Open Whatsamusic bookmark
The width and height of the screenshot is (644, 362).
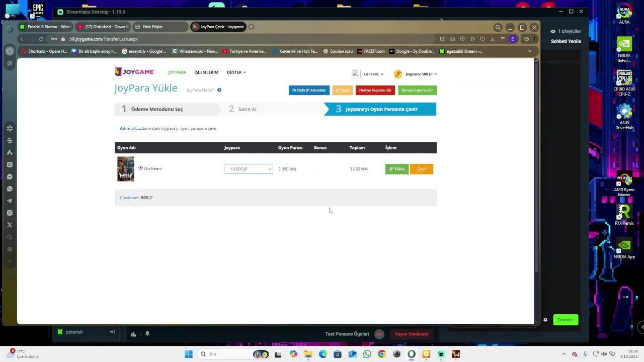195,51
